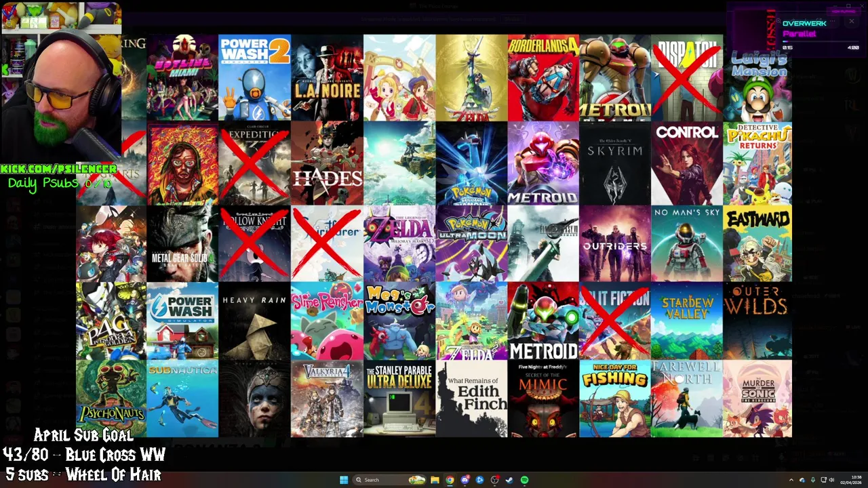Open Steam from the taskbar
The height and width of the screenshot is (488, 868).
click(x=509, y=480)
